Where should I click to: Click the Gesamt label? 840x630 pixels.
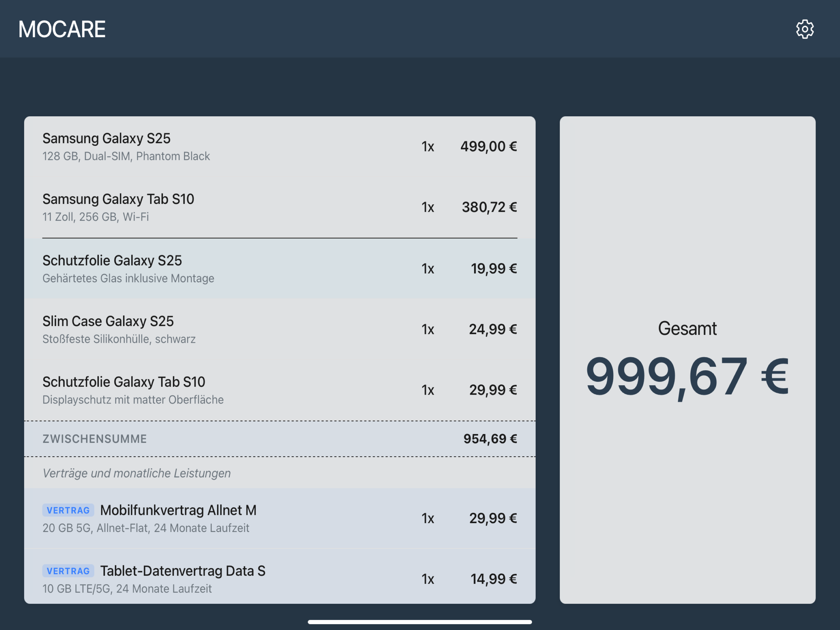point(687,328)
